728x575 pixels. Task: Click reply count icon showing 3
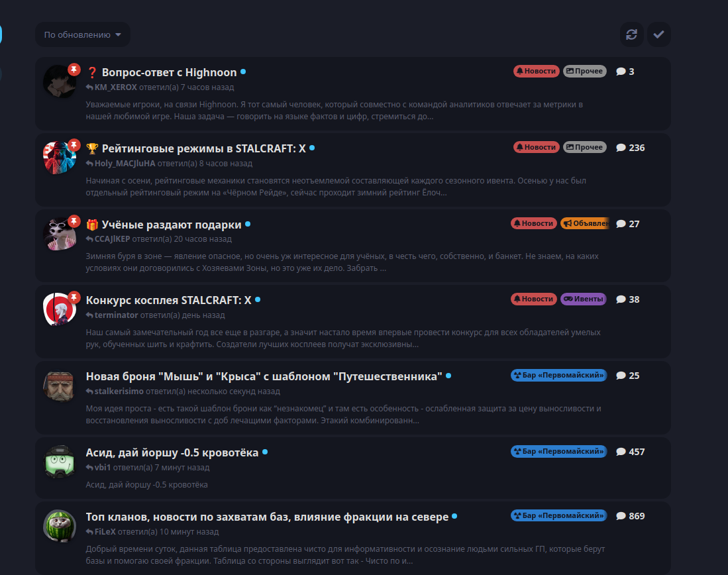pos(621,72)
